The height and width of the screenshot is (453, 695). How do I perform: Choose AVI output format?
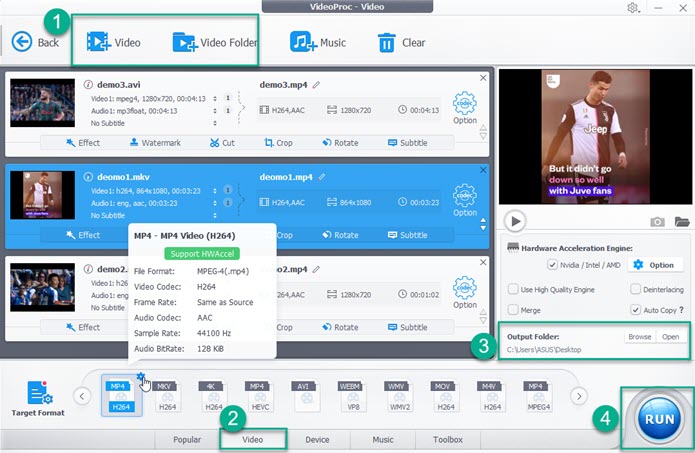[x=306, y=396]
